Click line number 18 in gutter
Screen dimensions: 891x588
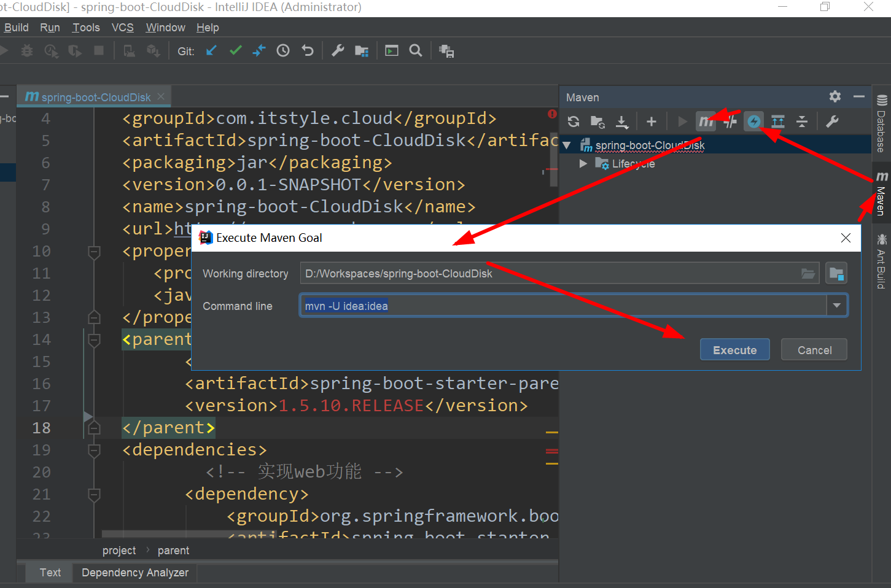pyautogui.click(x=41, y=428)
